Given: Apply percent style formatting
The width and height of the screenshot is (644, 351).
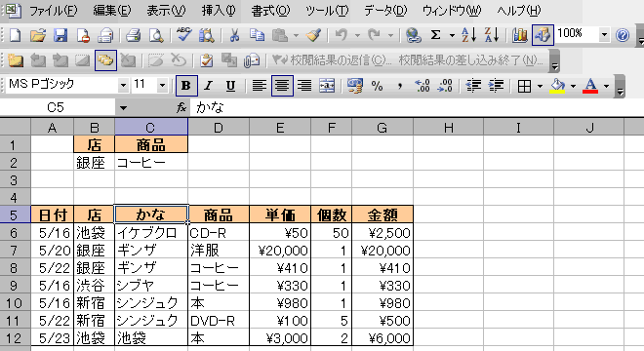Looking at the screenshot, I should 377,86.
